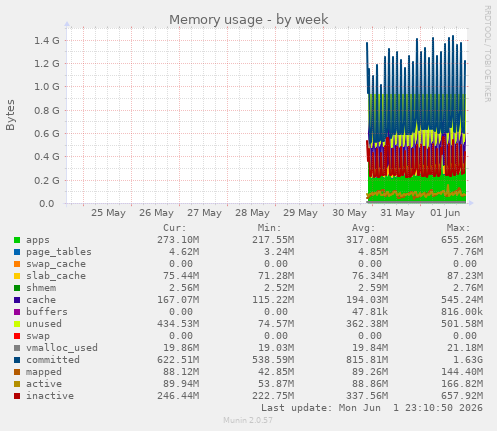
Task: Click the '0.6 G' y-axis tick label
Action: tap(47, 134)
